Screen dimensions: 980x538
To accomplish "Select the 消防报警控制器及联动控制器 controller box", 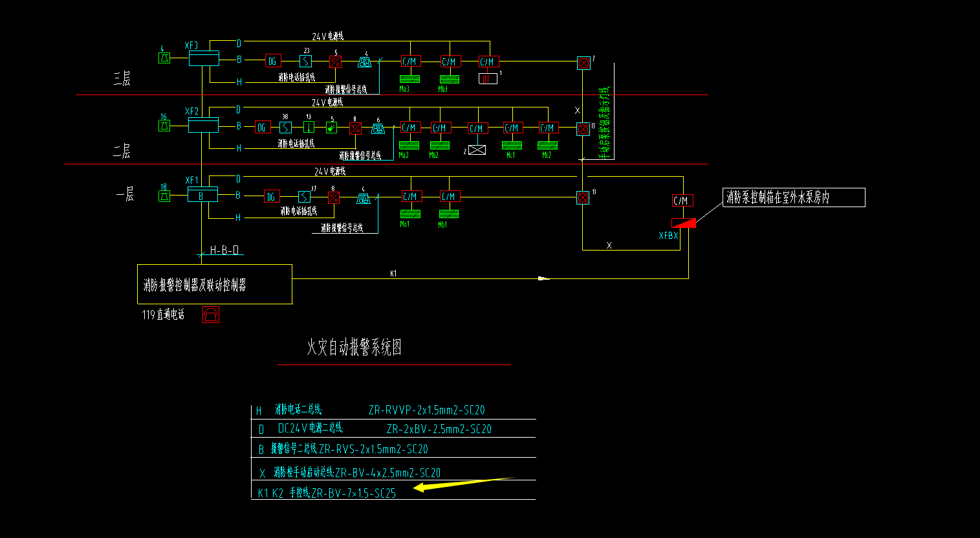I will [x=215, y=284].
